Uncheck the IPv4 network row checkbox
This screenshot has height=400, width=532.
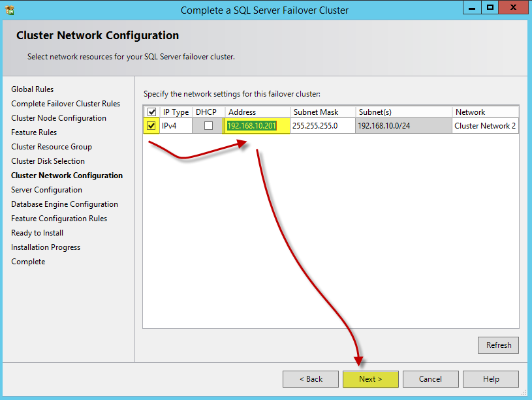pyautogui.click(x=151, y=126)
